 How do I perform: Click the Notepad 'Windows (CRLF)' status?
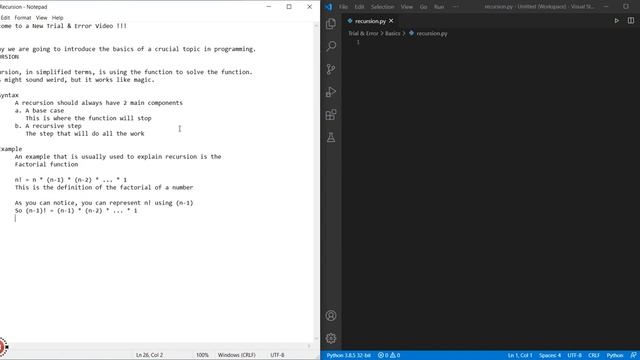pos(236,355)
